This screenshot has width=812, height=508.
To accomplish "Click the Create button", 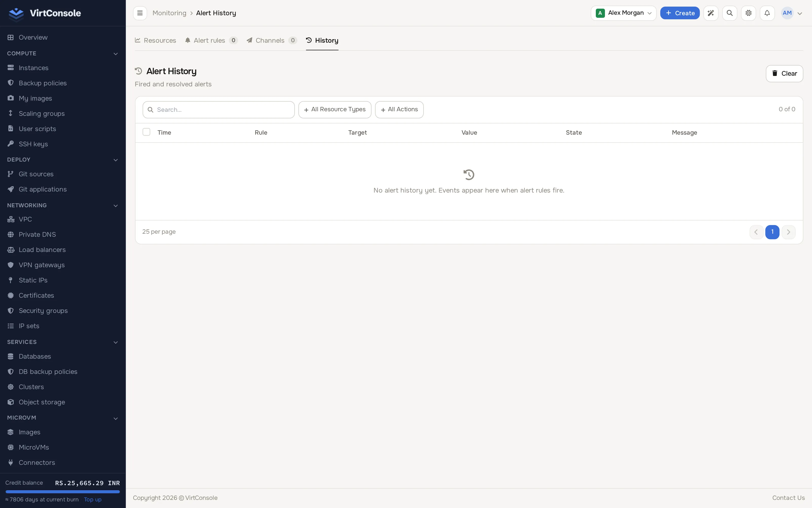I will [x=680, y=13].
